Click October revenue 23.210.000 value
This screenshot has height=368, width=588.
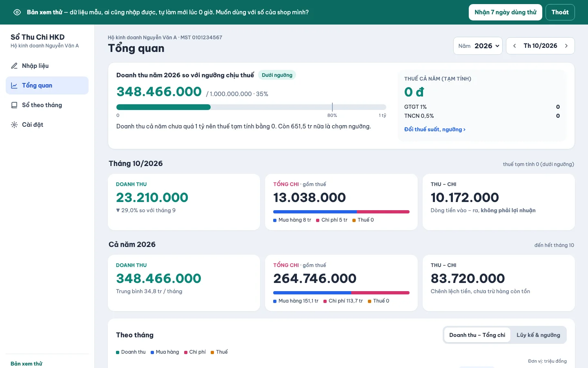(152, 197)
